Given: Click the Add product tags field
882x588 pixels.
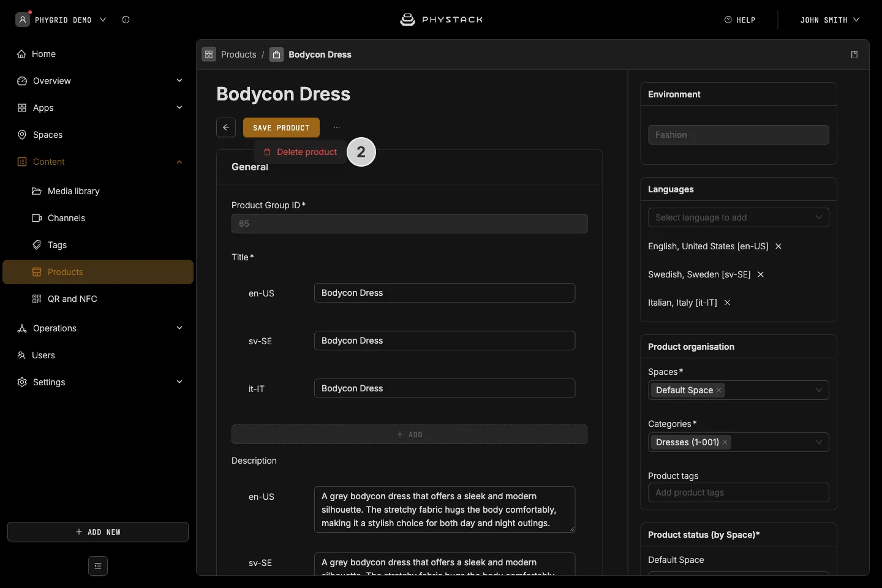Looking at the screenshot, I should 739,492.
